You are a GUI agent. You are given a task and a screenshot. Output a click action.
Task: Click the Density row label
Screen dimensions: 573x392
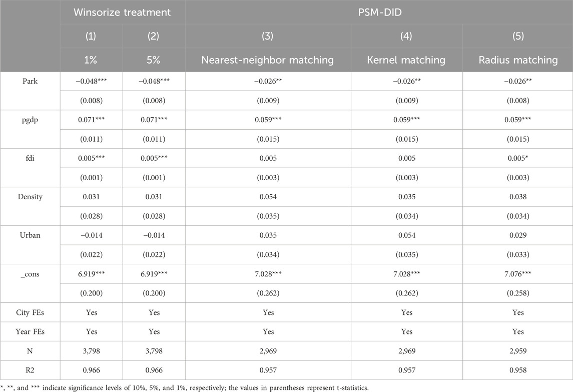click(30, 197)
